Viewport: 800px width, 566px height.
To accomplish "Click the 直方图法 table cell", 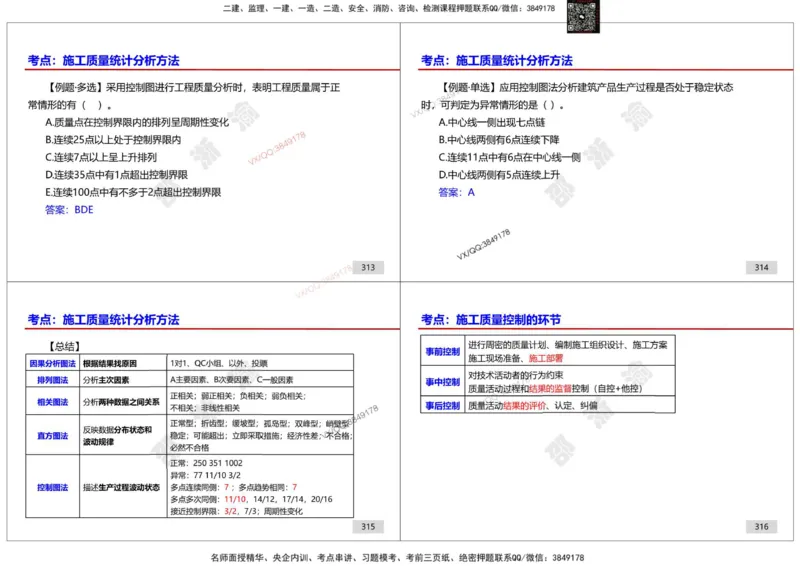I will click(53, 435).
